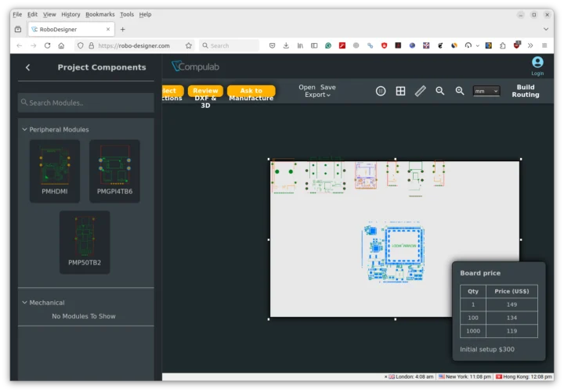Collapse the Peripheral Modules section

click(24, 129)
